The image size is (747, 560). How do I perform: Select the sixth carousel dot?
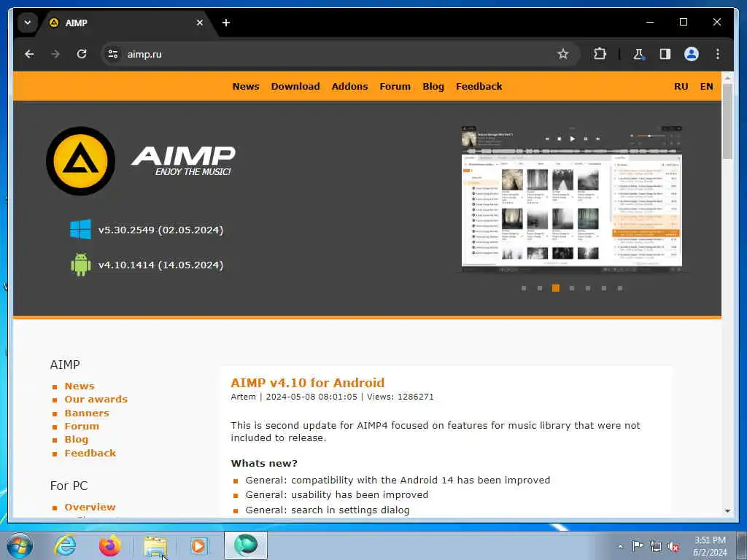(603, 288)
